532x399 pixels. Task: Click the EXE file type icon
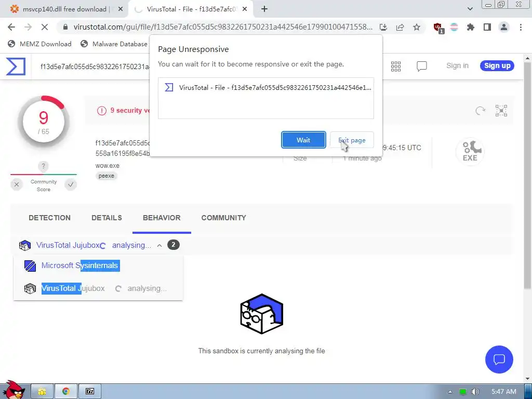(470, 151)
